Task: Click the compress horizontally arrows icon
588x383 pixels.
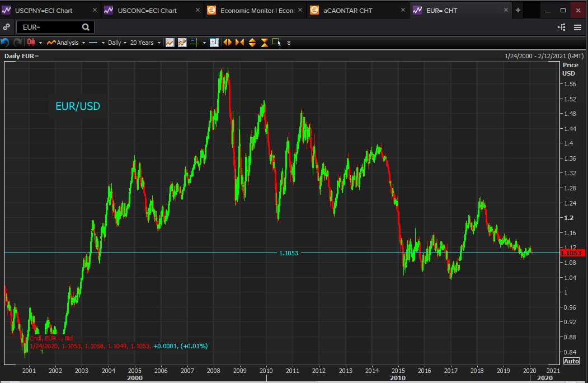Action: (x=239, y=43)
